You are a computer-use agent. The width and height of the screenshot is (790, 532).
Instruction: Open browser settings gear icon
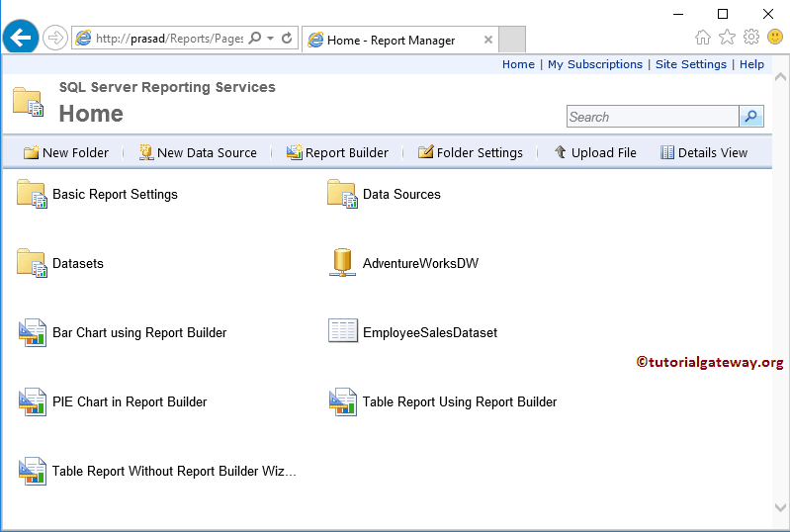[x=751, y=38]
